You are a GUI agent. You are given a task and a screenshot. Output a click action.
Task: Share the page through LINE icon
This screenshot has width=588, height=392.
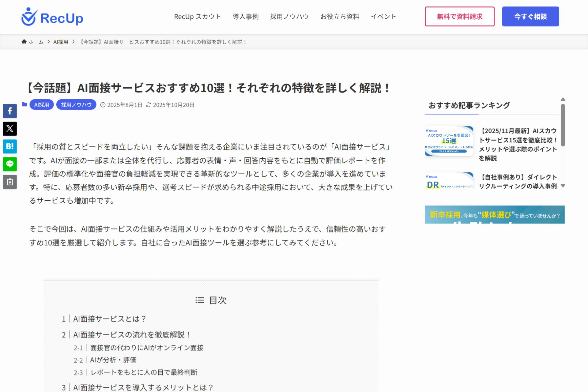(10, 164)
